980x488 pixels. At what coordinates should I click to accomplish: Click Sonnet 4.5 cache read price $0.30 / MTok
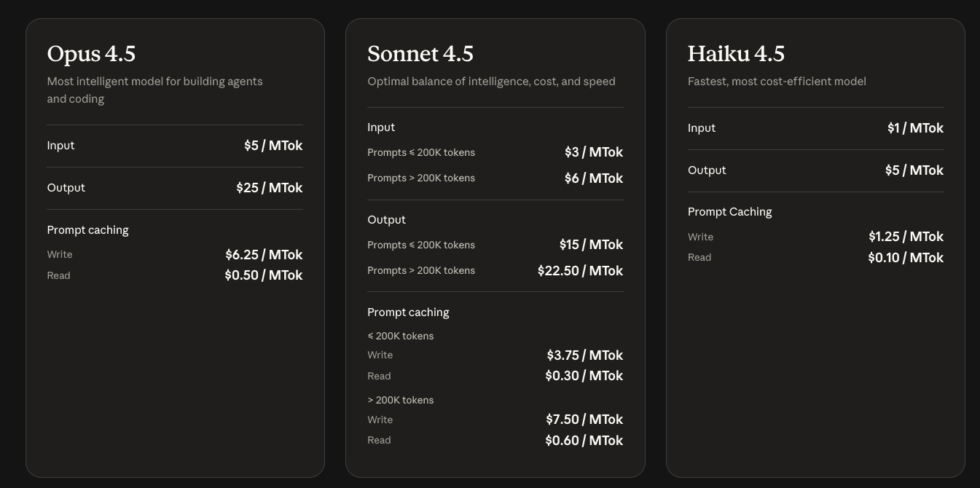584,376
